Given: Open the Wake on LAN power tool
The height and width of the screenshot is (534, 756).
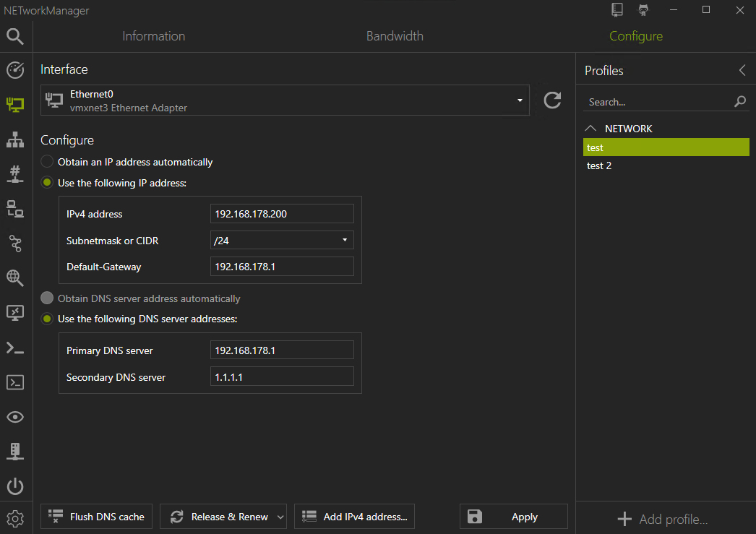Looking at the screenshot, I should point(15,486).
